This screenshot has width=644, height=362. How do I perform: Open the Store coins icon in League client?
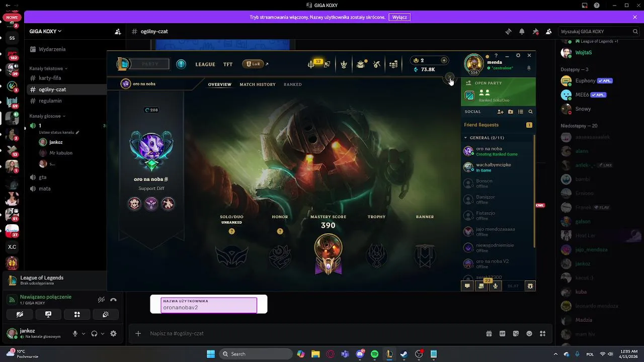393,64
